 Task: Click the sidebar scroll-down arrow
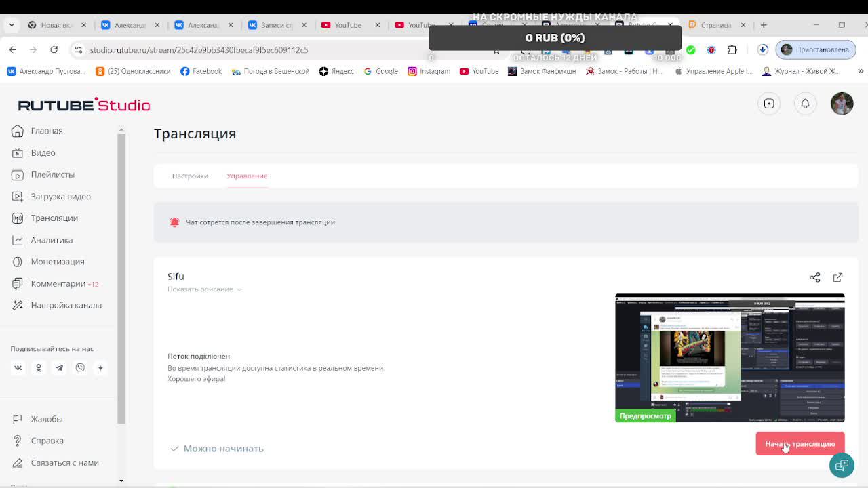click(x=121, y=481)
